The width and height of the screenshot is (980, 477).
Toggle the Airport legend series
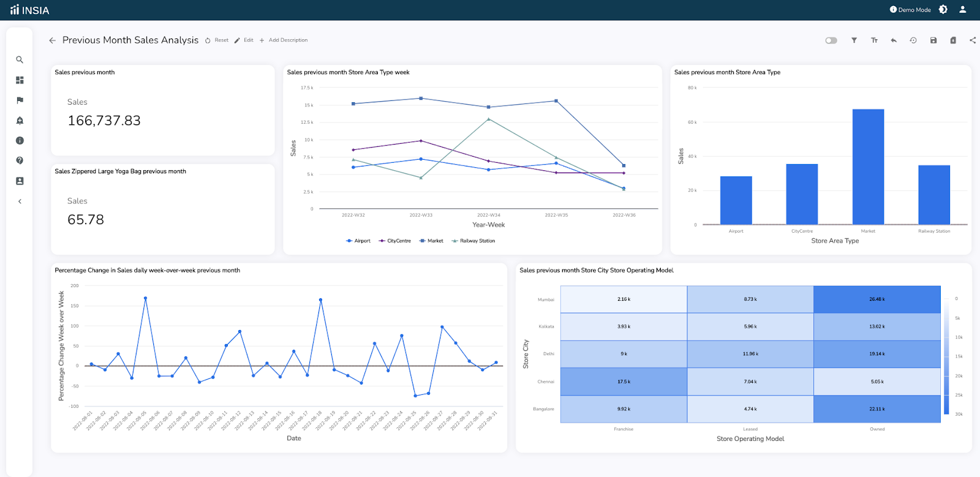[x=358, y=241]
